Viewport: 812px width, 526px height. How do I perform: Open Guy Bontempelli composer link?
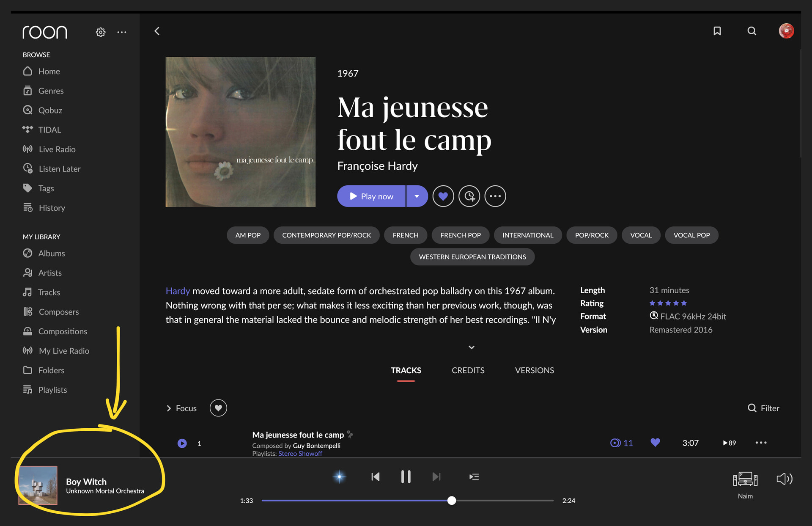click(316, 446)
